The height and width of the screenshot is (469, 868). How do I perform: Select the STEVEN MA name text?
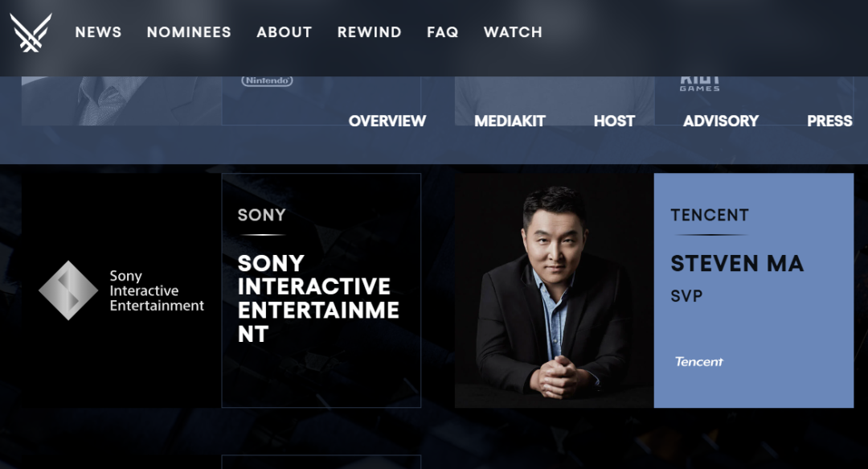[x=737, y=263]
